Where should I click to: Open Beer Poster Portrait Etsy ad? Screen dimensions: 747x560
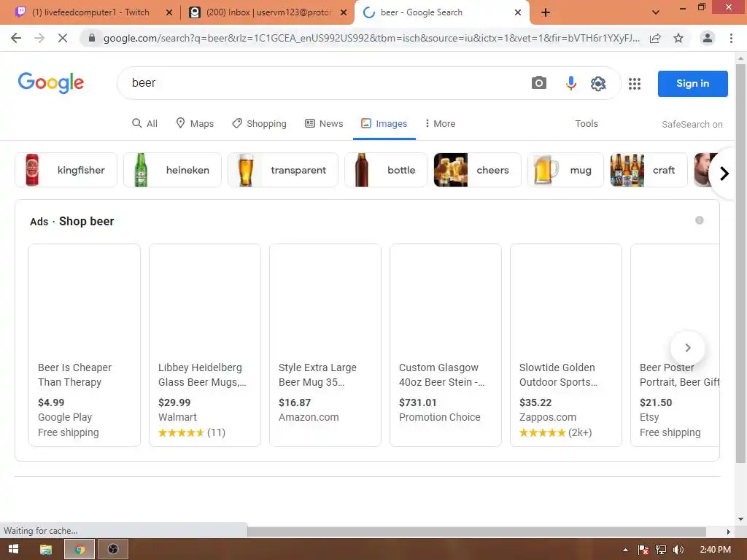point(675,345)
